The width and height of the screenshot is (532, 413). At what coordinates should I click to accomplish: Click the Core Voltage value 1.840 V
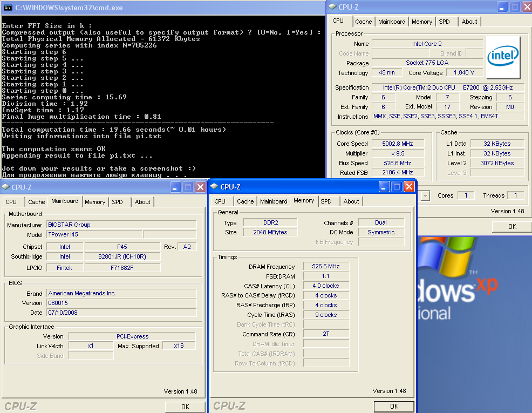click(x=464, y=72)
